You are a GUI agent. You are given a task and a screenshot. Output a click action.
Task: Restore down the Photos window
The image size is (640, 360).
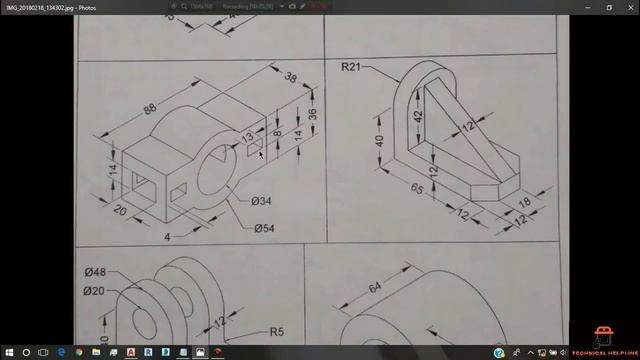(609, 7)
